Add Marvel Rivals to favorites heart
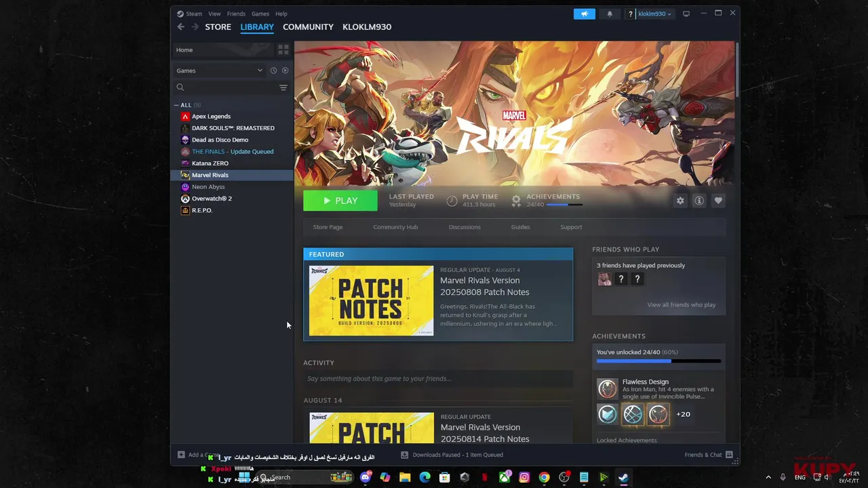Viewport: 868px width, 488px height. 718,201
